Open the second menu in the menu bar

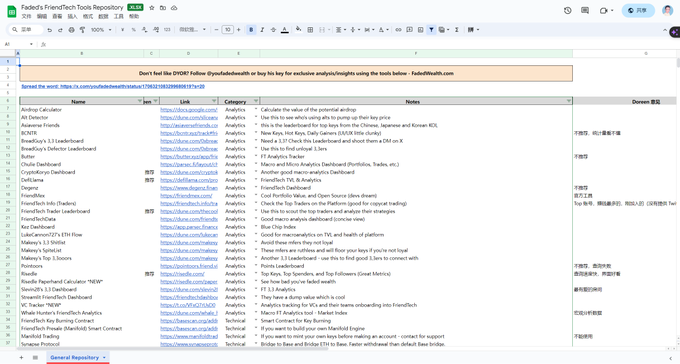42,16
